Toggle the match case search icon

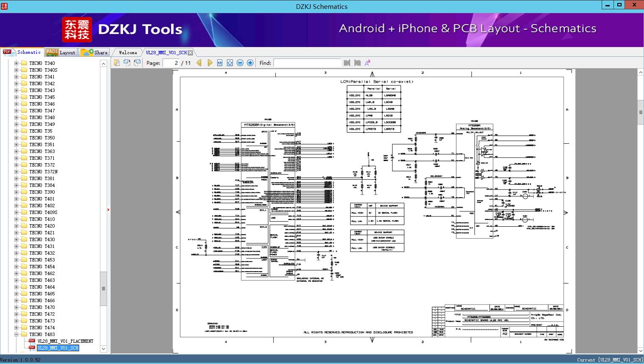point(368,63)
